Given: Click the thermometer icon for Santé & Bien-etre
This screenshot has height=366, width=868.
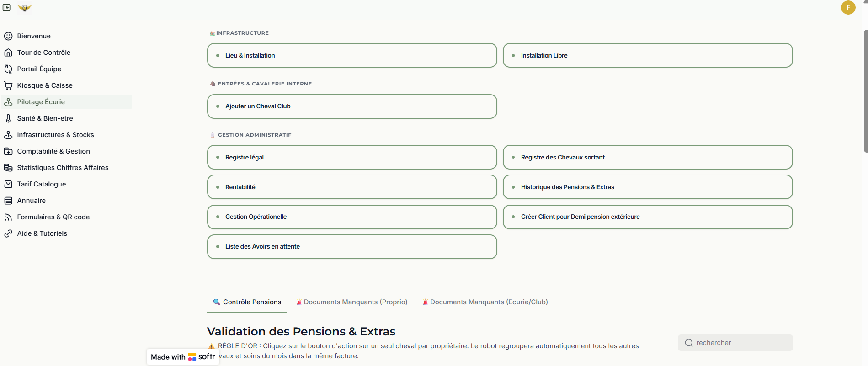Looking at the screenshot, I should coord(8,118).
